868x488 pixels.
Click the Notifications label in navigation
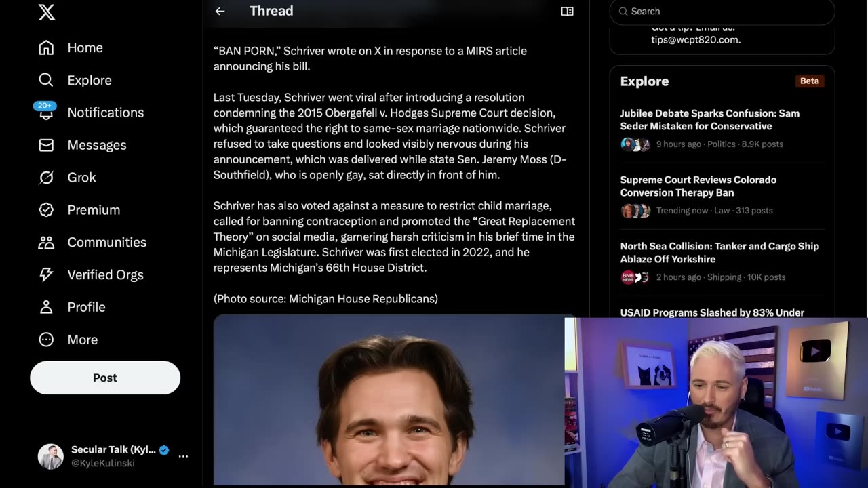[x=106, y=113]
